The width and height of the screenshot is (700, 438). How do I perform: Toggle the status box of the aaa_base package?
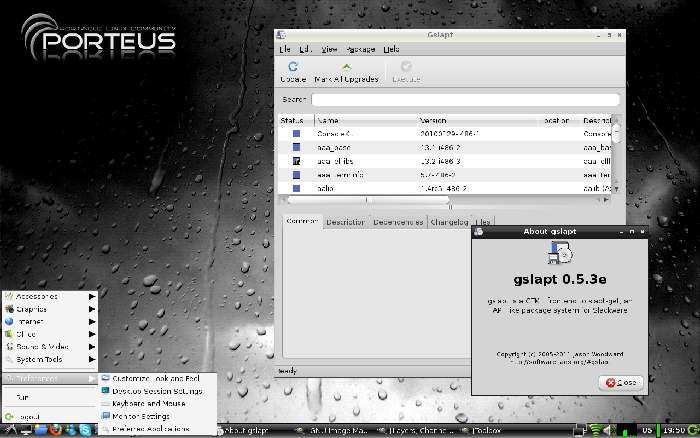point(297,147)
